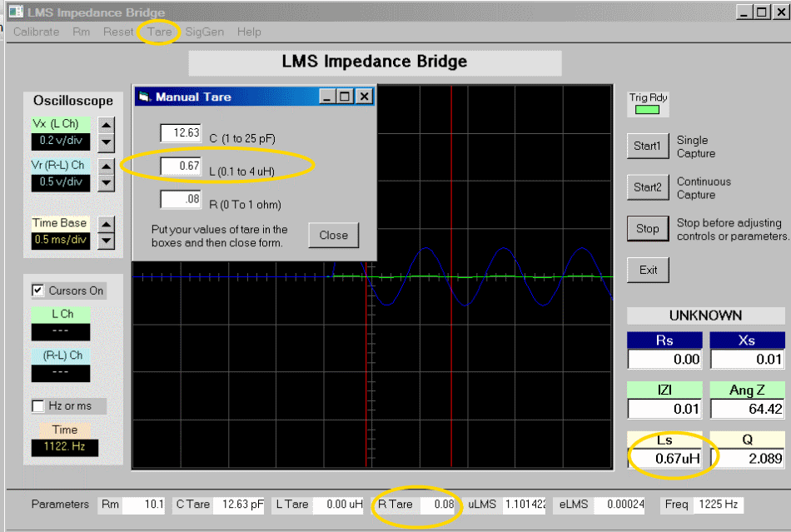The width and height of the screenshot is (791, 532).
Task: Click Start2 for continuous capture
Action: coord(648,187)
